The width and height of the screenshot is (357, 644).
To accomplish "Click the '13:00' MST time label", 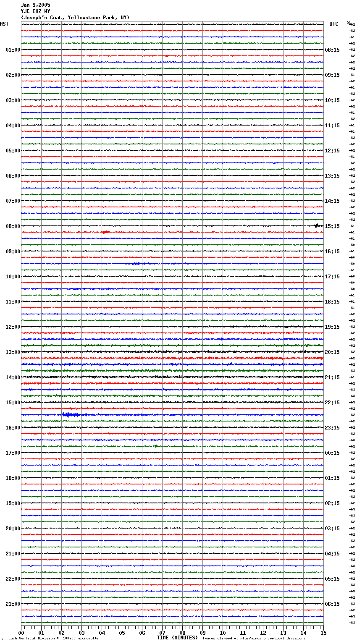I will pyautogui.click(x=13, y=352).
